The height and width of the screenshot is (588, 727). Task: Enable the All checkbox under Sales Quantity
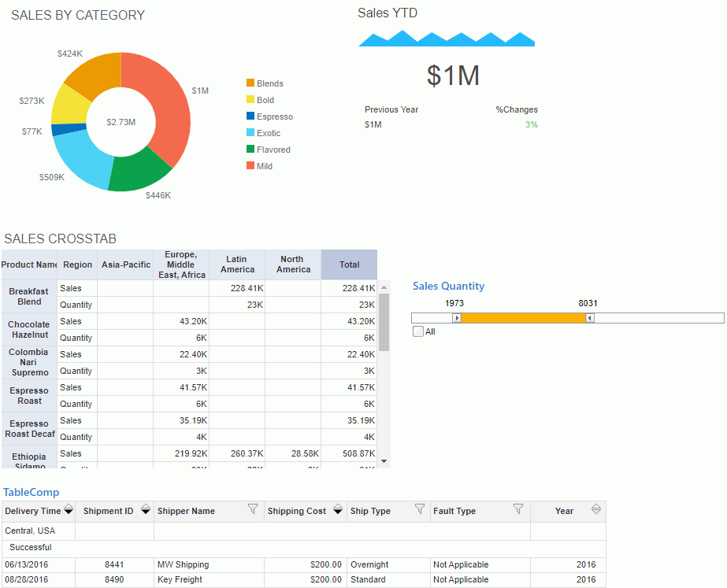coord(418,331)
